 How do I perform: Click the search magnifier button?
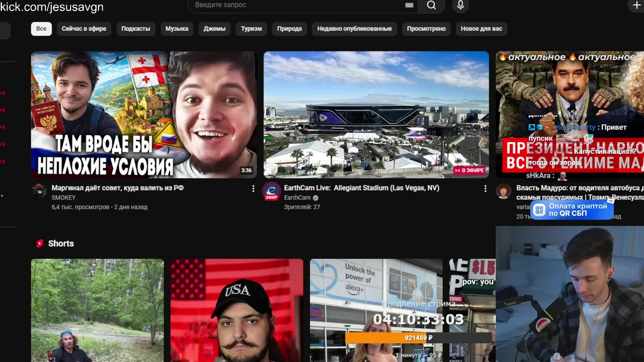431,5
